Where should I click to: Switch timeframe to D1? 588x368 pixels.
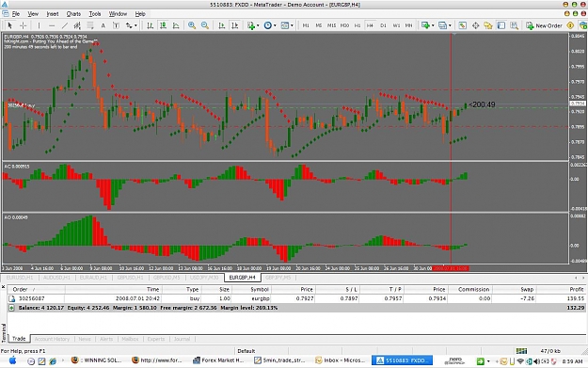[x=383, y=25]
